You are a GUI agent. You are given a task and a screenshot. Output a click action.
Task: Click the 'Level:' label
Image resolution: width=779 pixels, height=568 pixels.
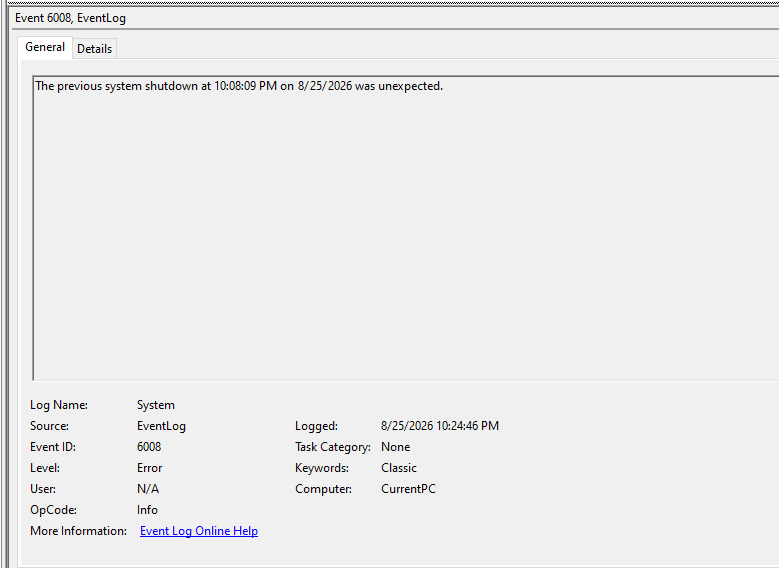click(x=45, y=468)
